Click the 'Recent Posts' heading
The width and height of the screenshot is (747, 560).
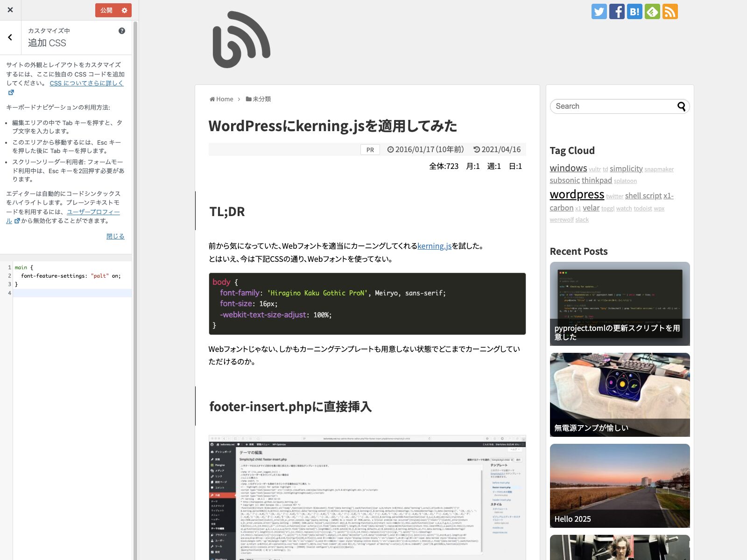(578, 251)
